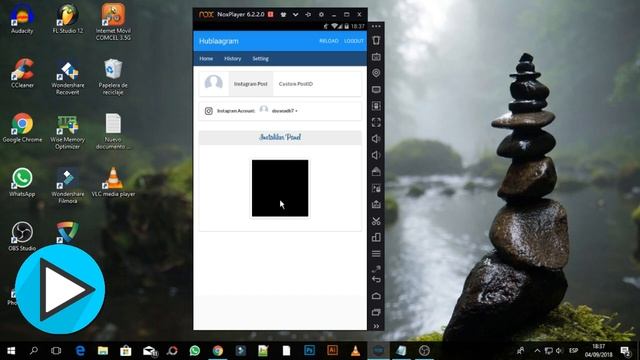Click the shirt theme icon in NoxPlayer title bar
The image size is (640, 360).
[283, 14]
